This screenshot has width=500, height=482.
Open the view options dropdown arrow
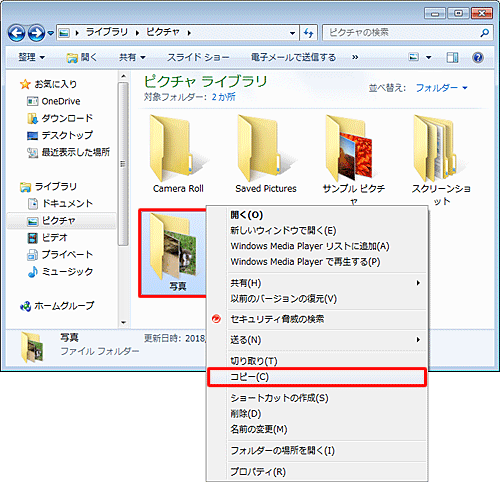coord(429,57)
